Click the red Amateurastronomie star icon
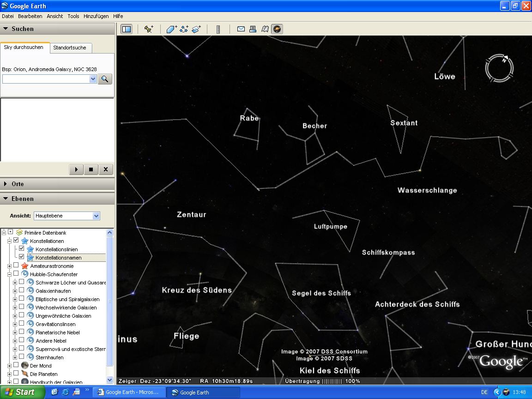532x399 pixels. (24, 266)
